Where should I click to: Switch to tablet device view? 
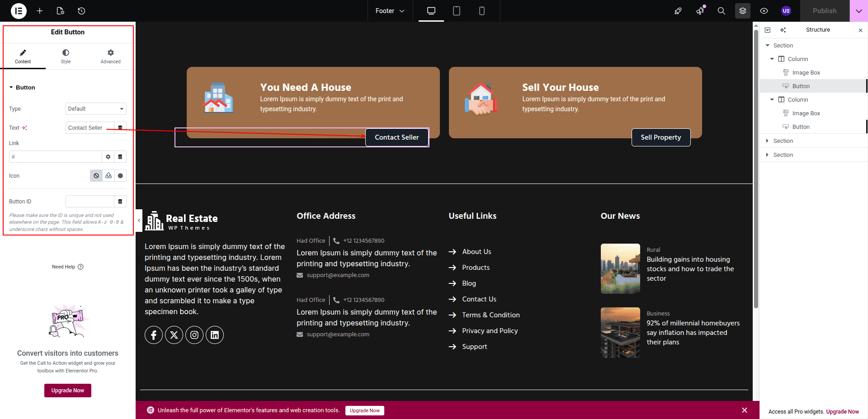pyautogui.click(x=457, y=11)
